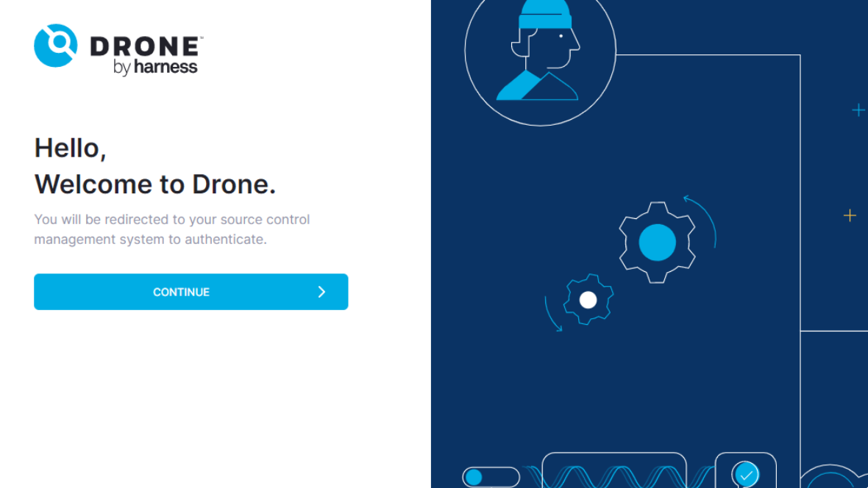
Task: Click the large gear illustration
Action: click(656, 242)
